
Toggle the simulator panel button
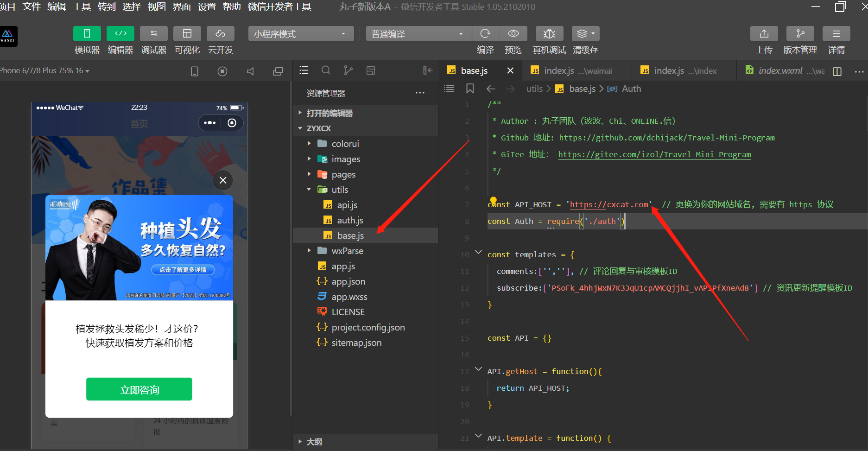87,34
